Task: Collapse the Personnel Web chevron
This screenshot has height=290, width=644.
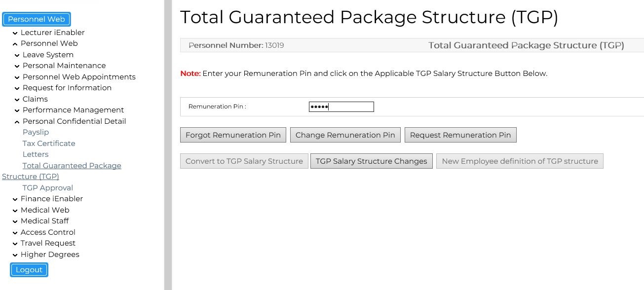Action: click(16, 44)
